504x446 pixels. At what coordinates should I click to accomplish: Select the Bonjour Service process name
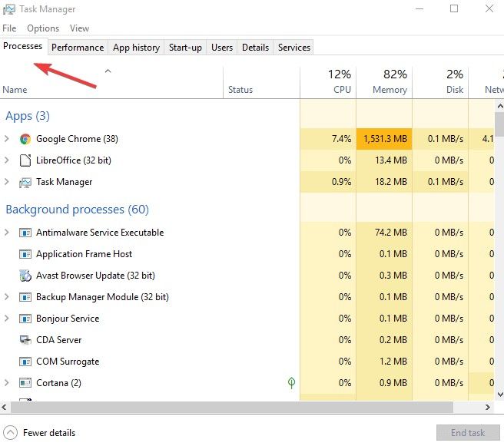[x=68, y=319]
